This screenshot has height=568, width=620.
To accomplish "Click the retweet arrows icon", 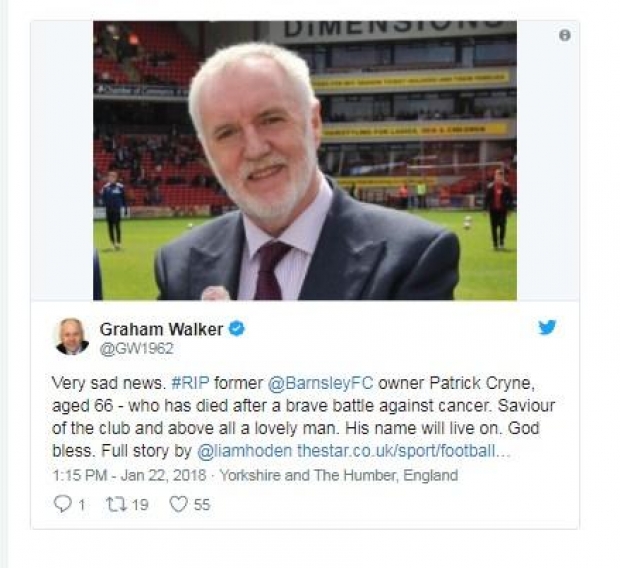I will tap(117, 504).
